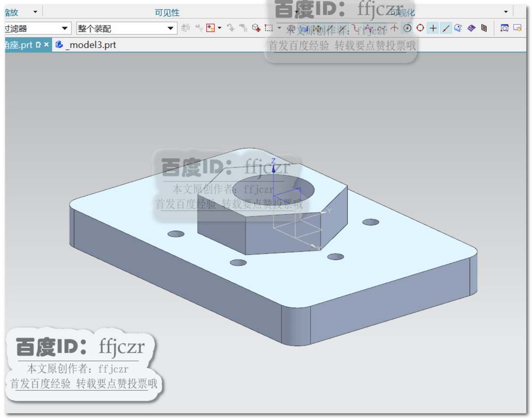The width and height of the screenshot is (532, 419).
Task: Click the 销座.prt tab pop-out icon
Action: 38,45
